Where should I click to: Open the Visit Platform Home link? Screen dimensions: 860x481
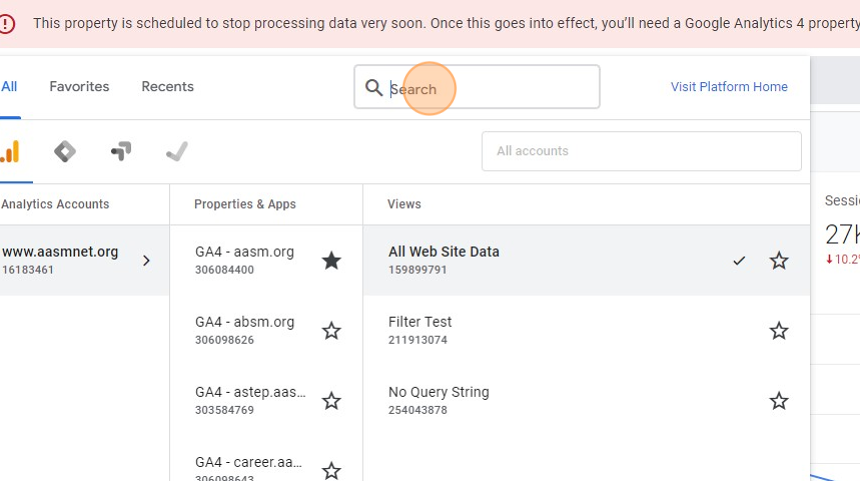coord(729,87)
